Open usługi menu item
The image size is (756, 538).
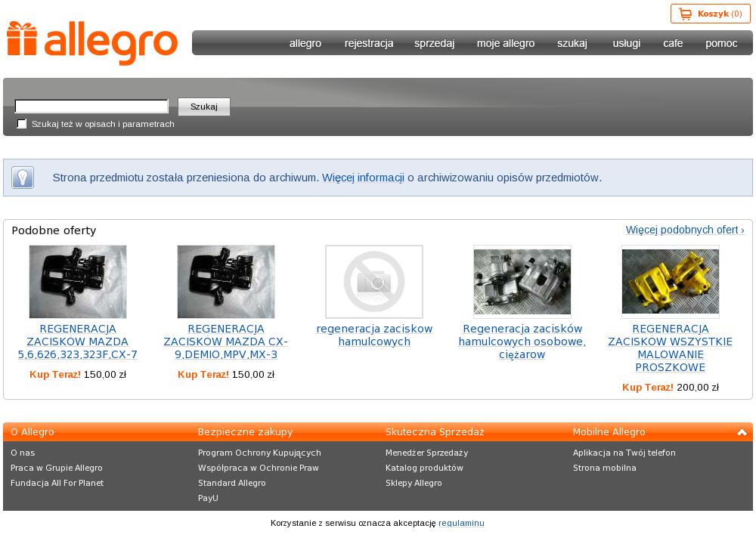point(626,43)
